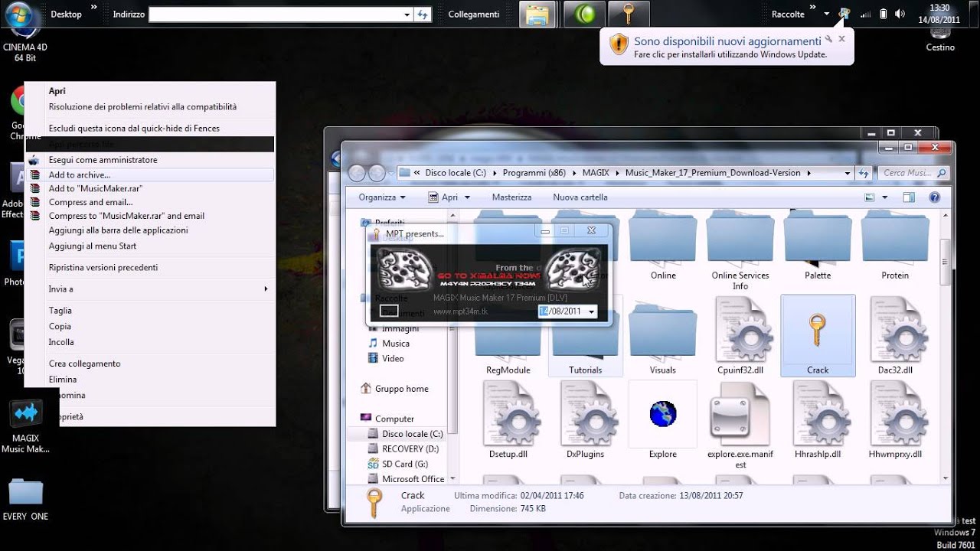The width and height of the screenshot is (980, 551).
Task: Toggle the Explorer preview pane button
Action: (909, 197)
